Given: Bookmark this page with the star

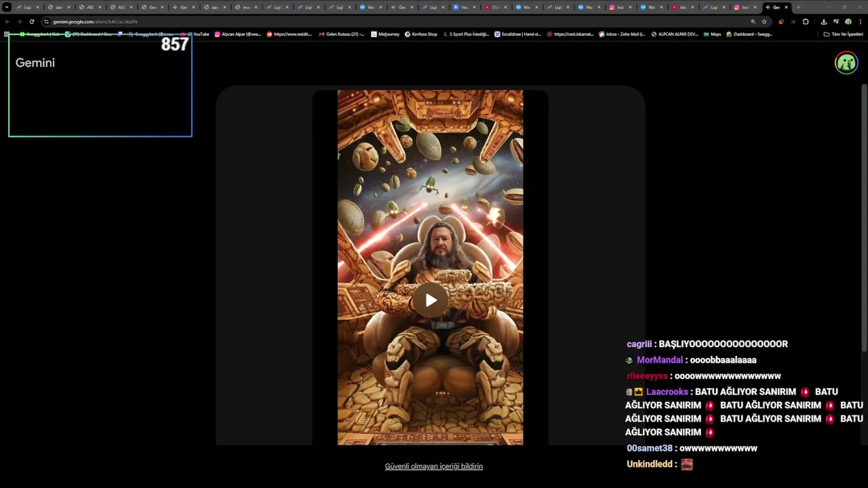Looking at the screenshot, I should (x=764, y=22).
